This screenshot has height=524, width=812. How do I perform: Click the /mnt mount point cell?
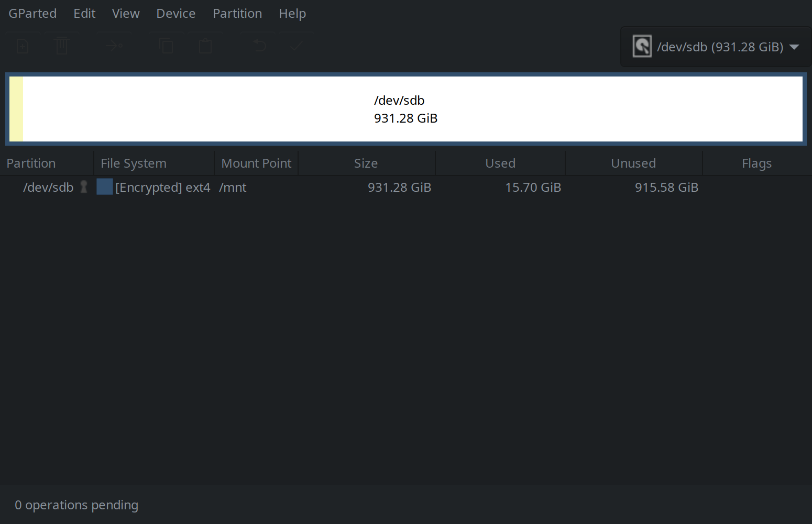coord(233,187)
